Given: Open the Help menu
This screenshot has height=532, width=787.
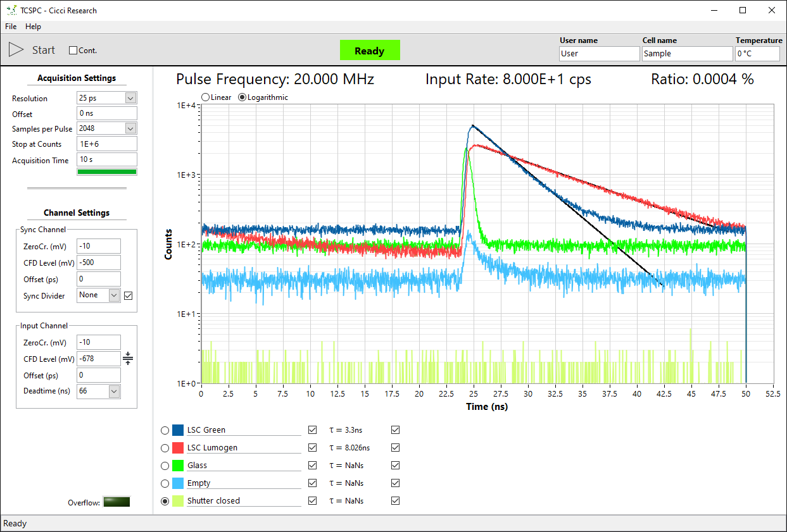Looking at the screenshot, I should click(33, 27).
